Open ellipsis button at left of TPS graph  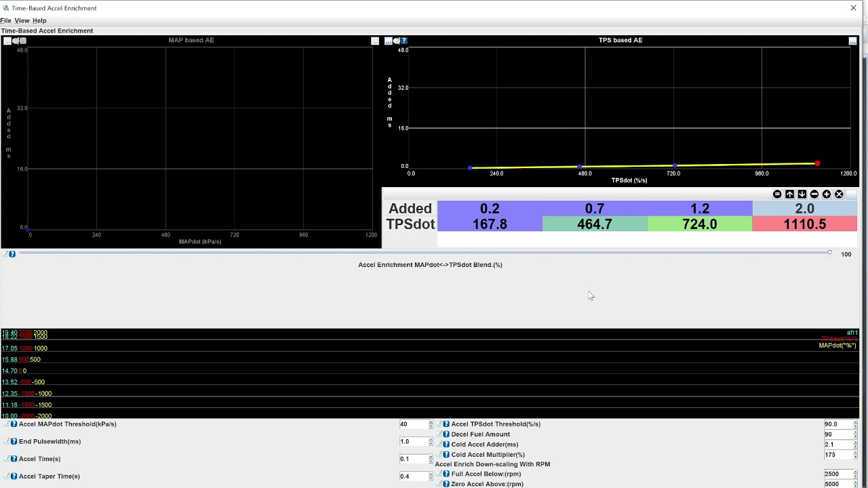pyautogui.click(x=389, y=41)
